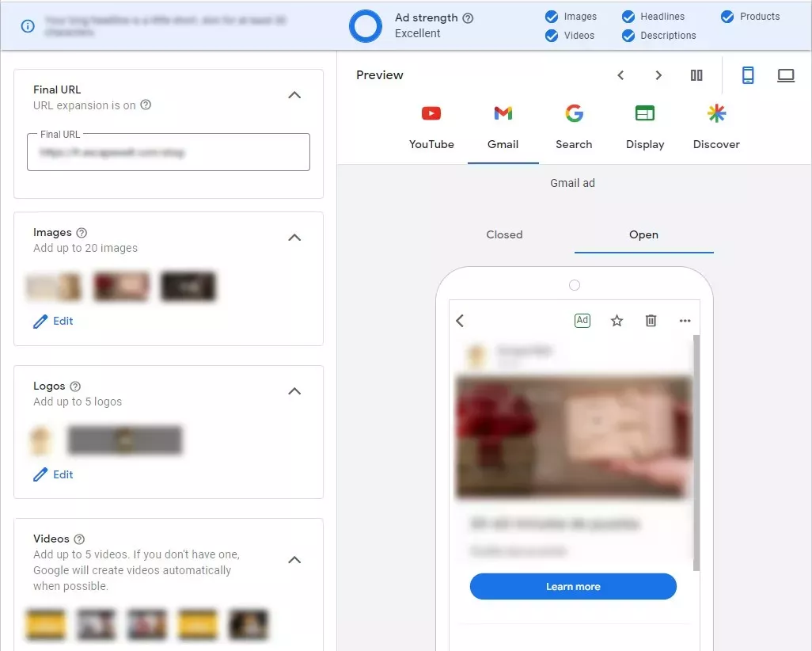Switch to desktop laptop preview icon
Viewport: 812px width, 651px height.
(x=786, y=76)
